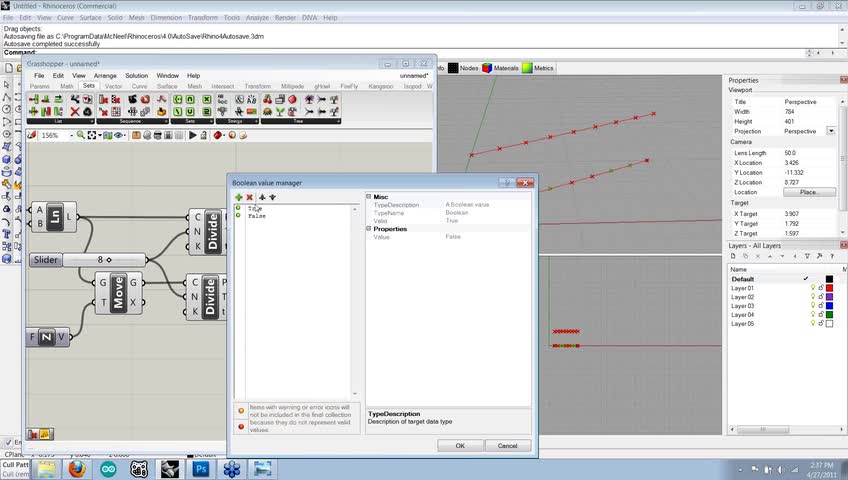Click the black play arrow in Grasshopper toolbar
Screen dimensions: 848x480
(193, 135)
